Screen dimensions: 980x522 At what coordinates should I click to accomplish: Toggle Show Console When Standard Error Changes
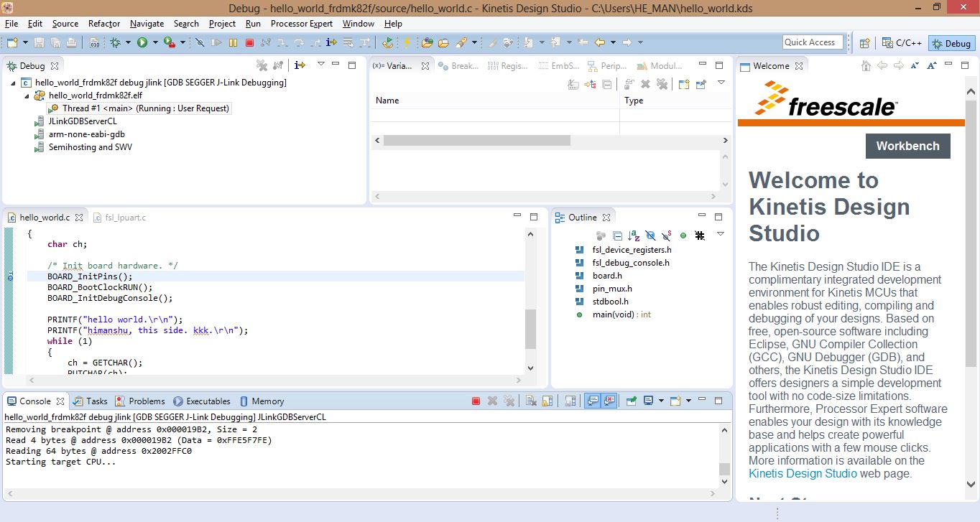[x=609, y=401]
